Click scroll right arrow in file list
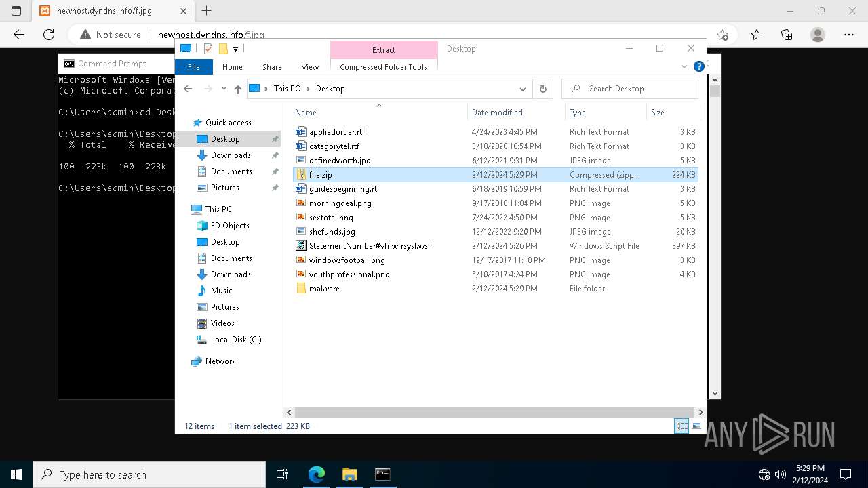 (x=701, y=412)
